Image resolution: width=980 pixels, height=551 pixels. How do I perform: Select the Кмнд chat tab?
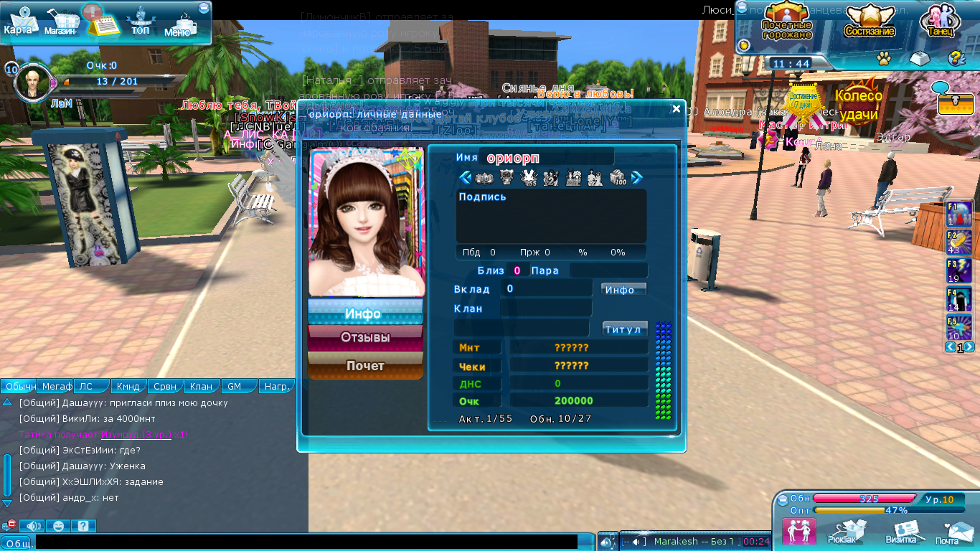pos(129,386)
